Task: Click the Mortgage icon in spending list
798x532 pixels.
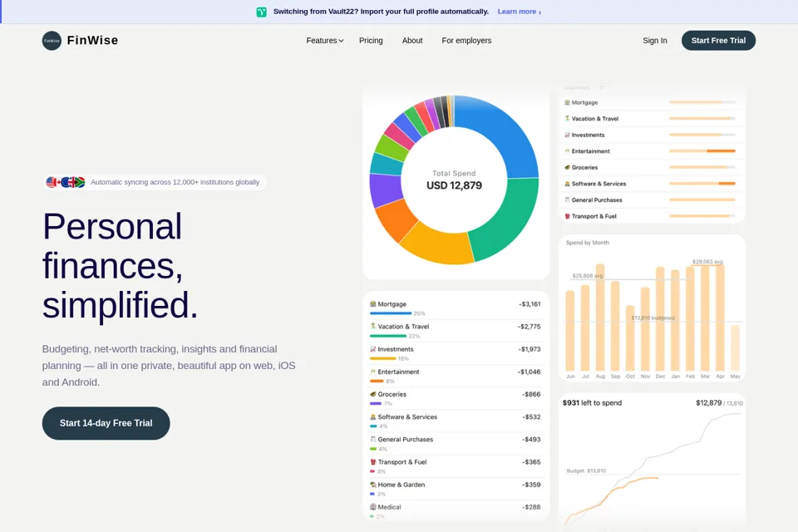Action: [373, 304]
